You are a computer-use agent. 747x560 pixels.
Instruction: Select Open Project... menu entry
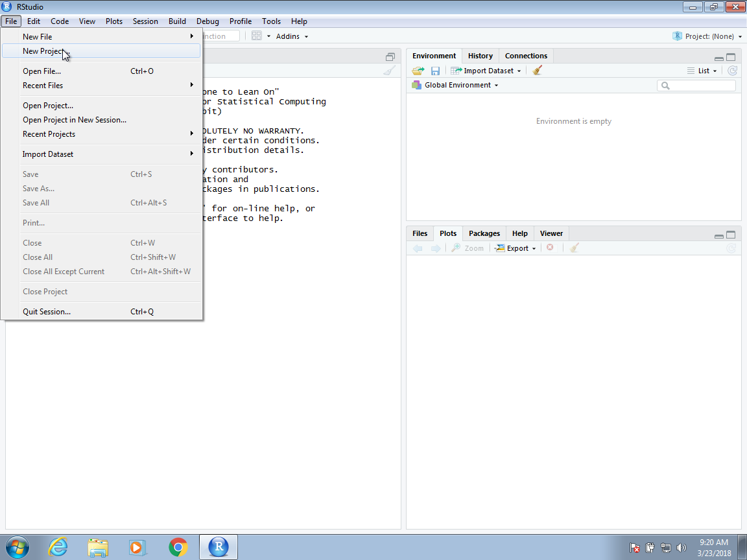[x=101, y=105]
